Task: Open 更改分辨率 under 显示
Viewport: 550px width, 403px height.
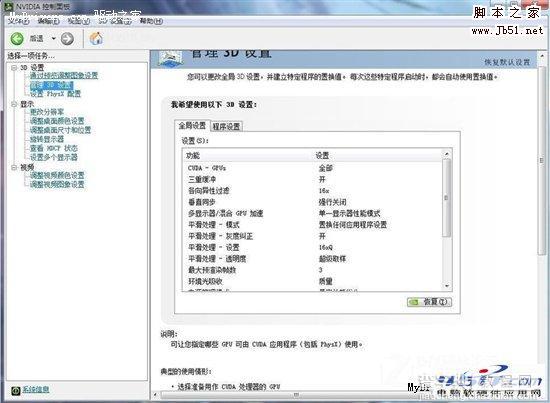Action: [x=47, y=112]
